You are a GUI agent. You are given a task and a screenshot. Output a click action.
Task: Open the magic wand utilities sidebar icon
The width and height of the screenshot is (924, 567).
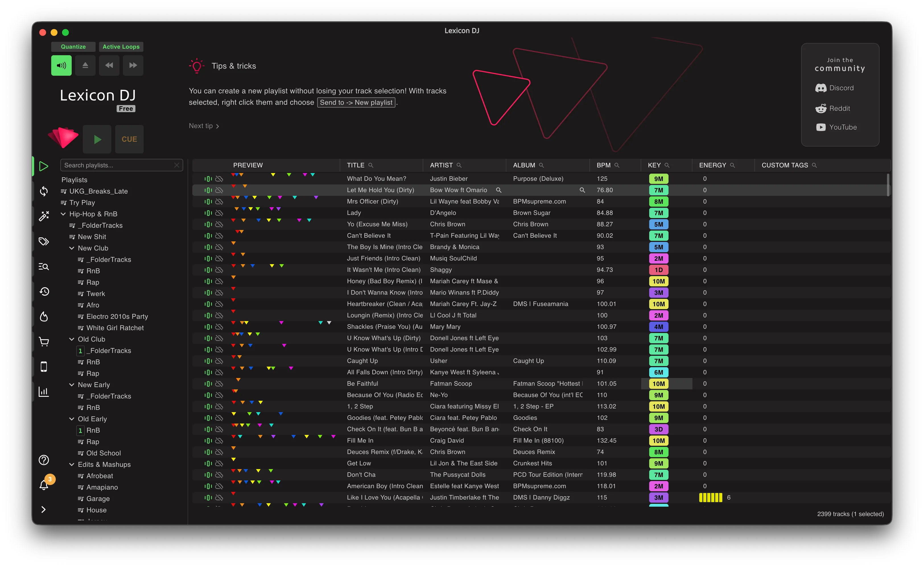(x=44, y=216)
